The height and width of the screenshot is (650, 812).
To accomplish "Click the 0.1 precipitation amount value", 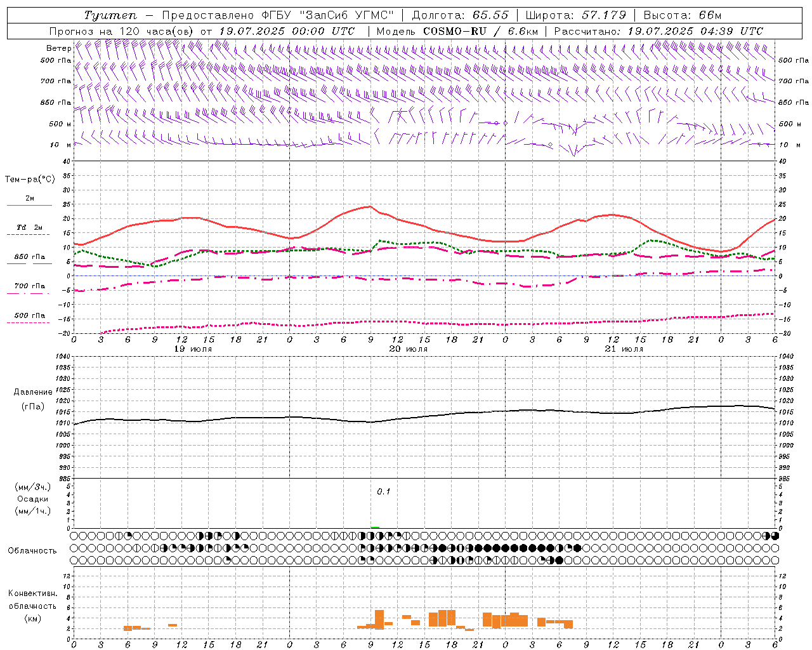I will 384,492.
